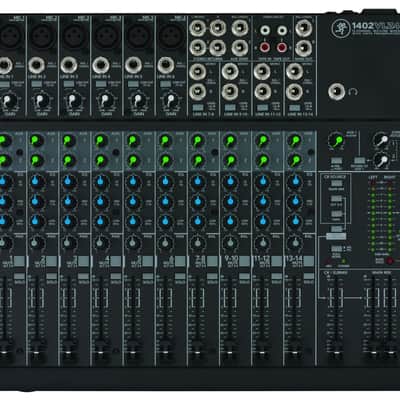The image size is (400, 400).
Task: Select the Line In 9-10 right jack
Action: [x=230, y=91]
